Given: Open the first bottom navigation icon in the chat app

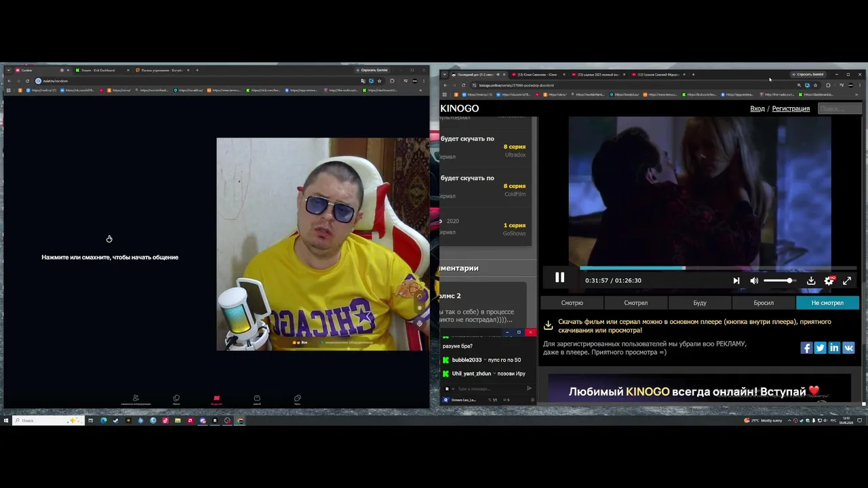Looking at the screenshot, I should (136, 399).
